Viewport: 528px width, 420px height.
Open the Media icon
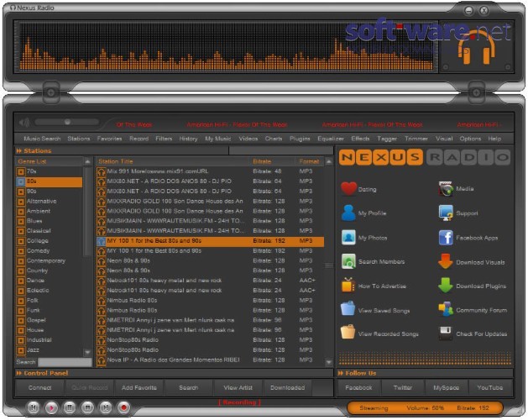(x=446, y=189)
